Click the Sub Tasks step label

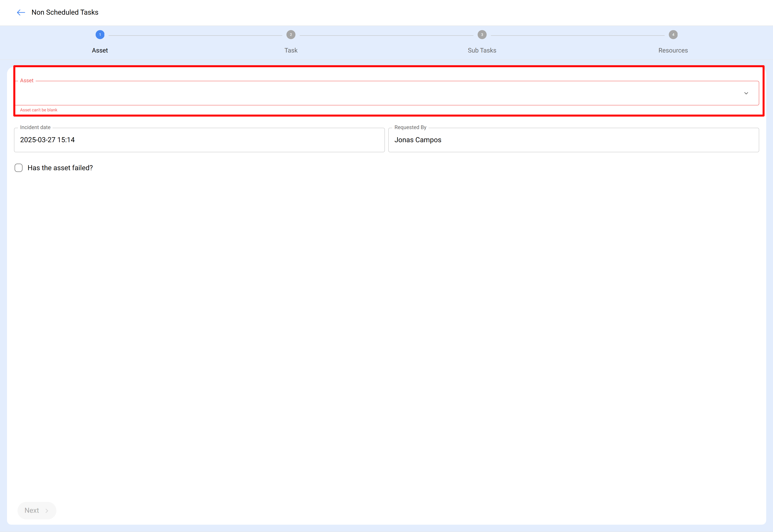coord(482,50)
